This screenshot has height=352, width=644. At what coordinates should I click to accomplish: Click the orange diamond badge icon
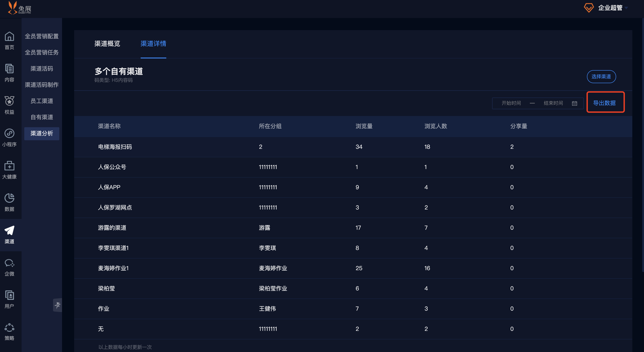click(x=588, y=8)
